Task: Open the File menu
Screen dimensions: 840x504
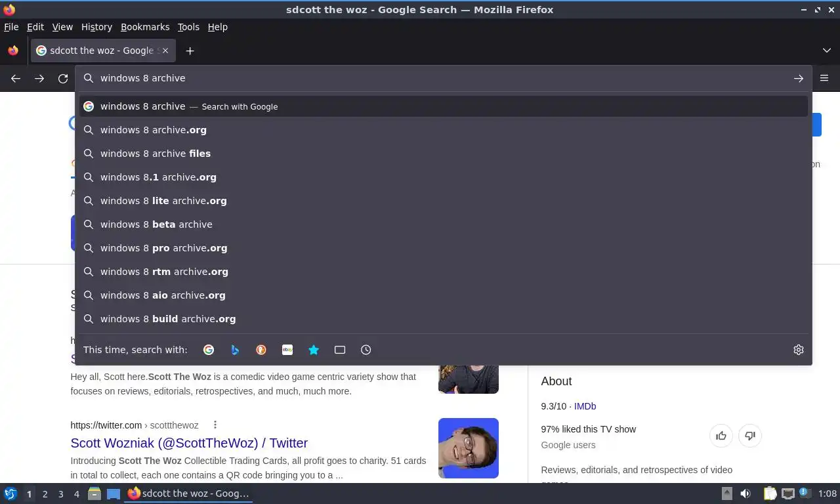Action: point(11,27)
